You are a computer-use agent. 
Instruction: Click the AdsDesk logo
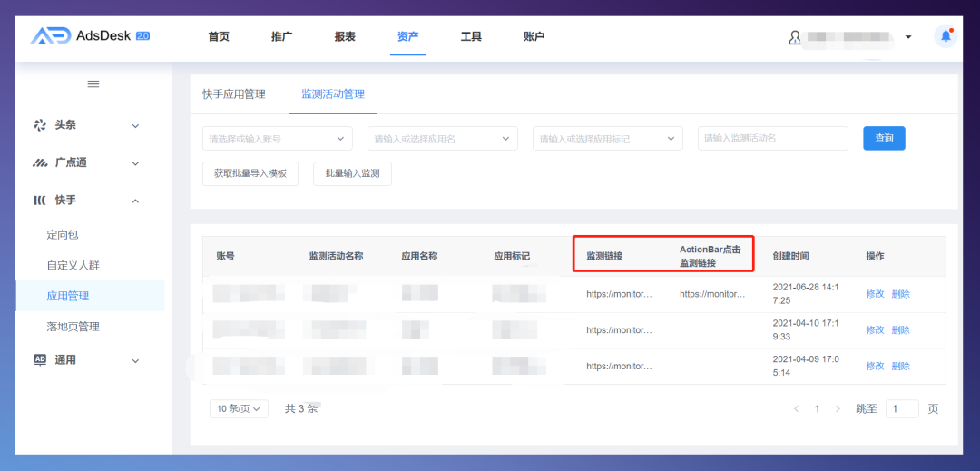coord(90,36)
